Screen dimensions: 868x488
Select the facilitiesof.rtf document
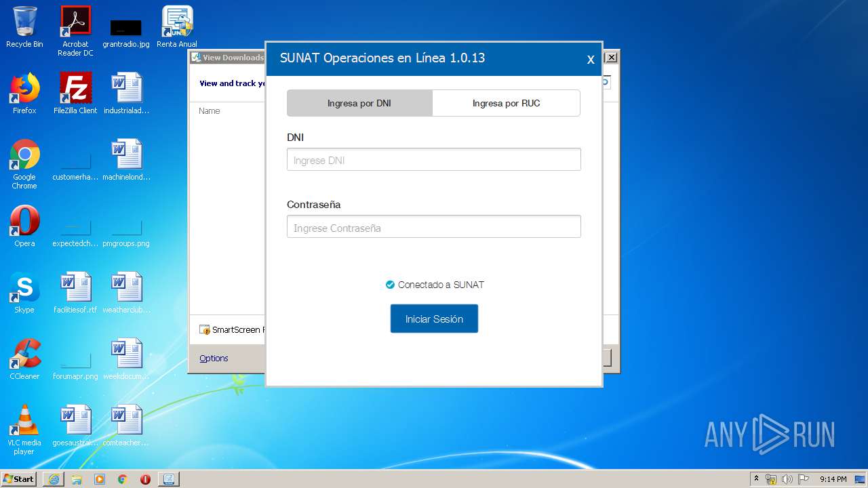75,293
